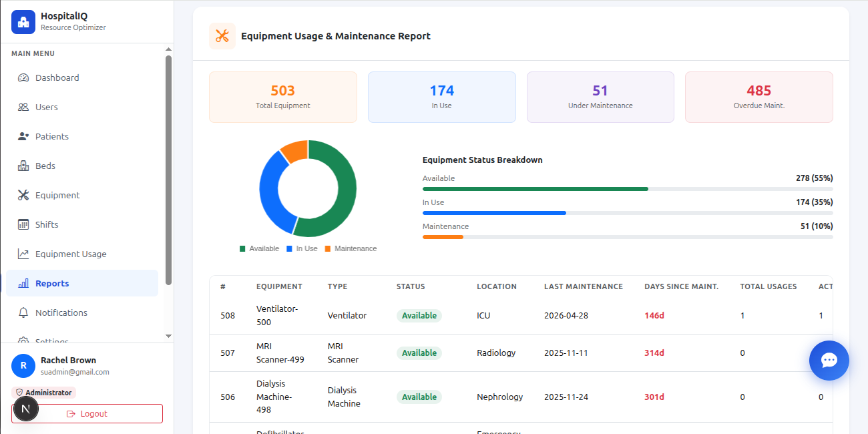Toggle the Available legend item in chart
The height and width of the screenshot is (434, 868).
pyautogui.click(x=259, y=248)
